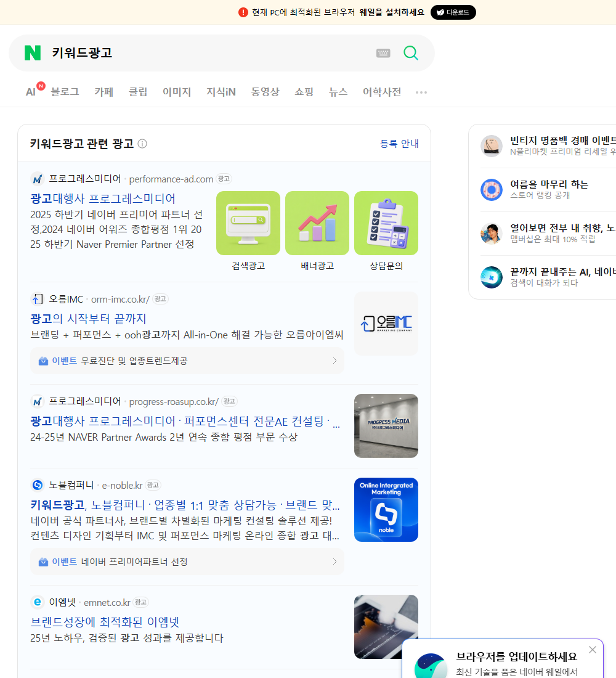
Task: Click the 배너광고 chart icon
Action: point(317,223)
